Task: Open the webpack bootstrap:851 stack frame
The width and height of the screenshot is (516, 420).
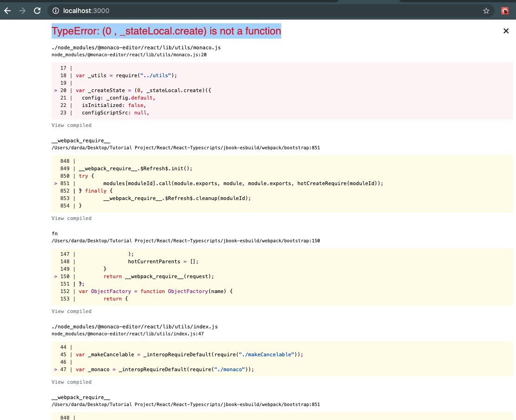Action: 186,147
